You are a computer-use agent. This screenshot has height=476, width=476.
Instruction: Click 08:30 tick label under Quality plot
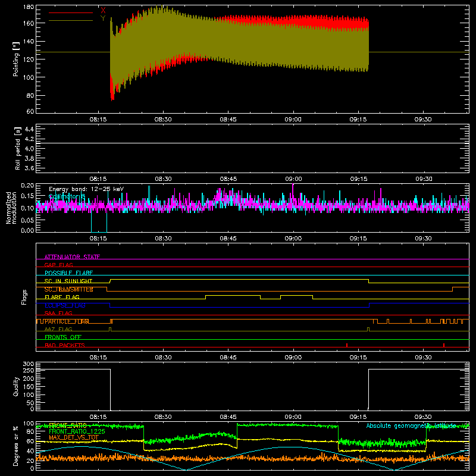coord(163,417)
